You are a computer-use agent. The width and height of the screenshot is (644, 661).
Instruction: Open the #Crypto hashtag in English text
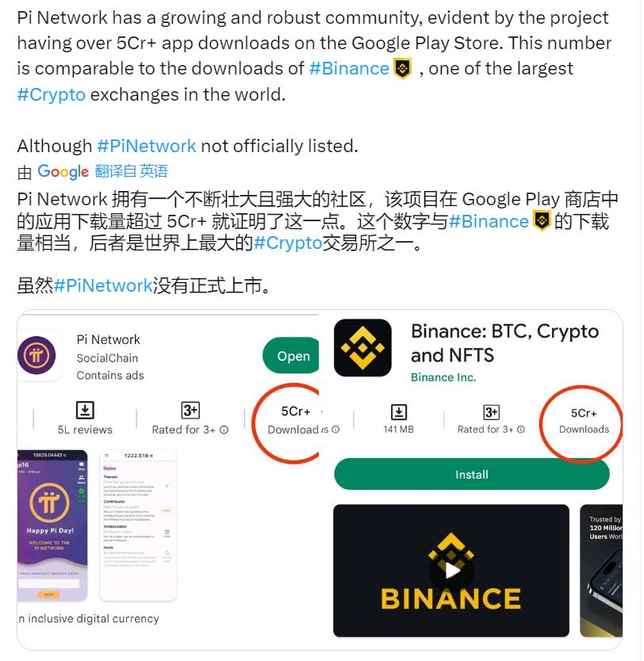tap(52, 95)
